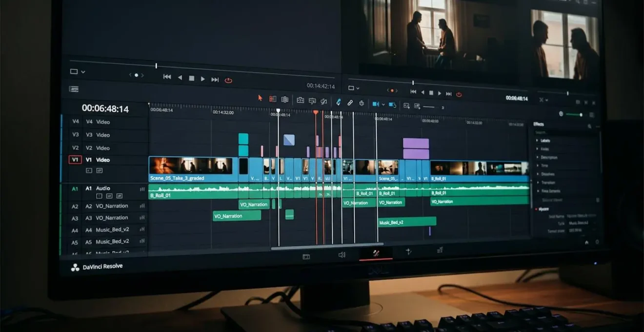Select the VO_Narration clip on track A3

237,216
